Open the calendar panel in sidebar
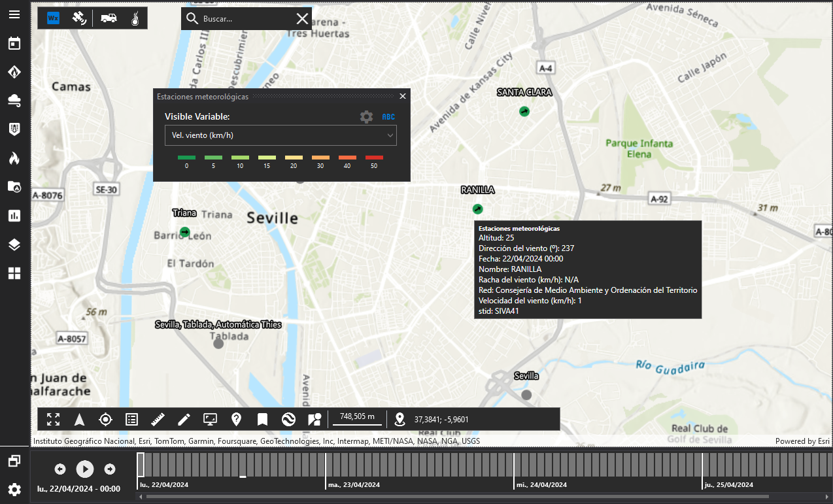Viewport: 833px width, 504px height. (14, 44)
